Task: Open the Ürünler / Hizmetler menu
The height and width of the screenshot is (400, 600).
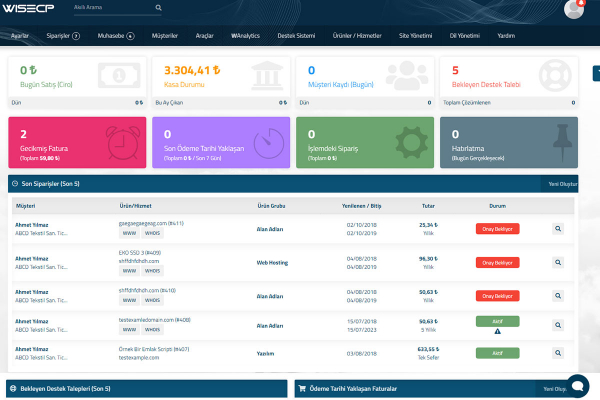Action: [358, 35]
